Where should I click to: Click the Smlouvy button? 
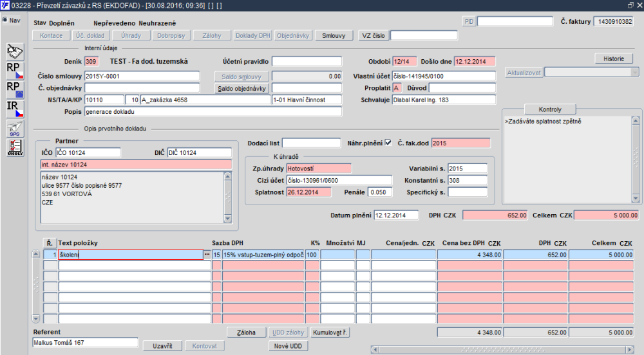334,35
